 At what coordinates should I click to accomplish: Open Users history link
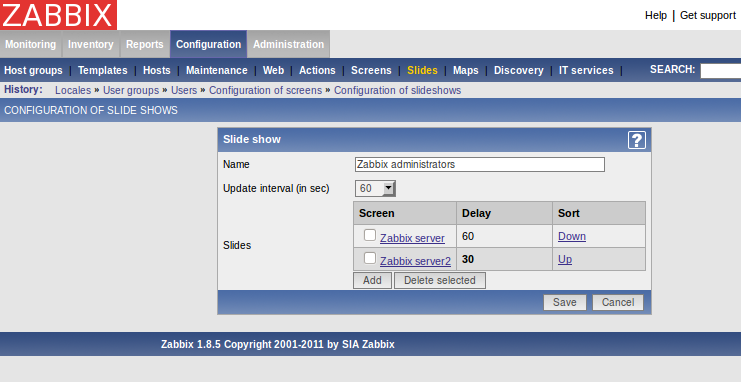184,90
